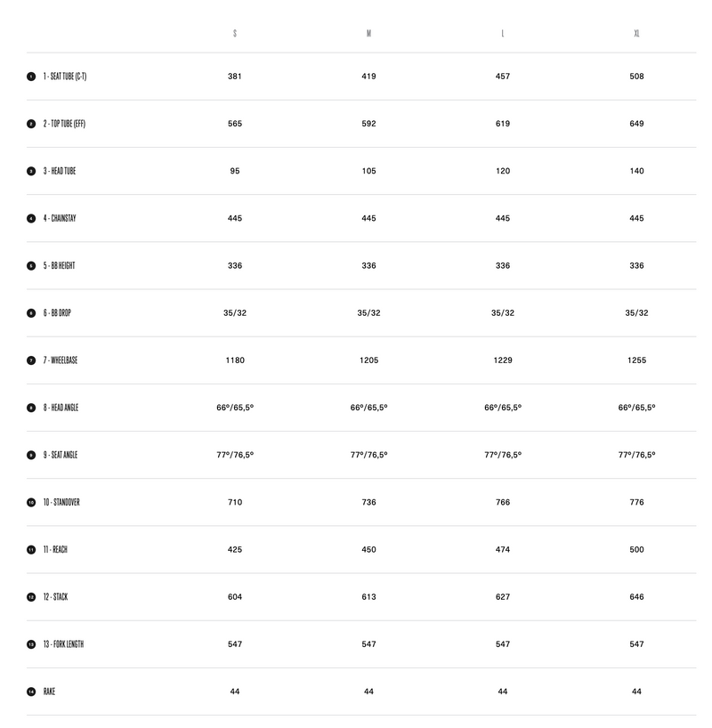Click the S reach value 425

(235, 550)
